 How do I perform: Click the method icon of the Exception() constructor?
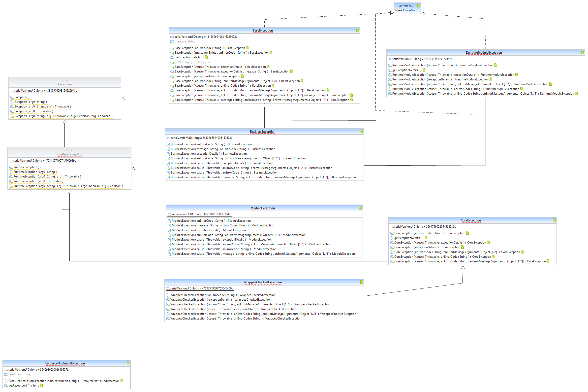[x=12, y=97]
